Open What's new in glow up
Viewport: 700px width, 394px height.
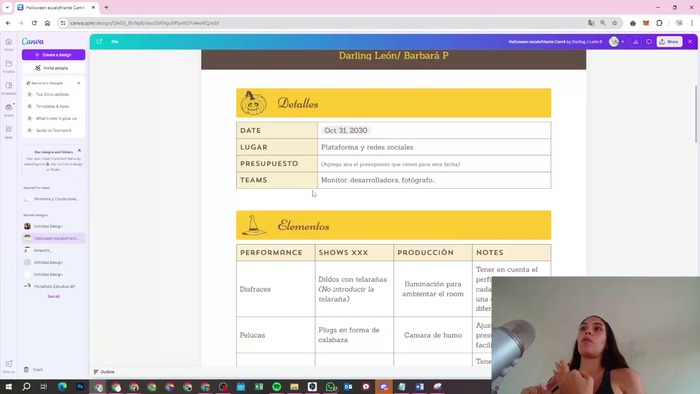click(x=53, y=118)
